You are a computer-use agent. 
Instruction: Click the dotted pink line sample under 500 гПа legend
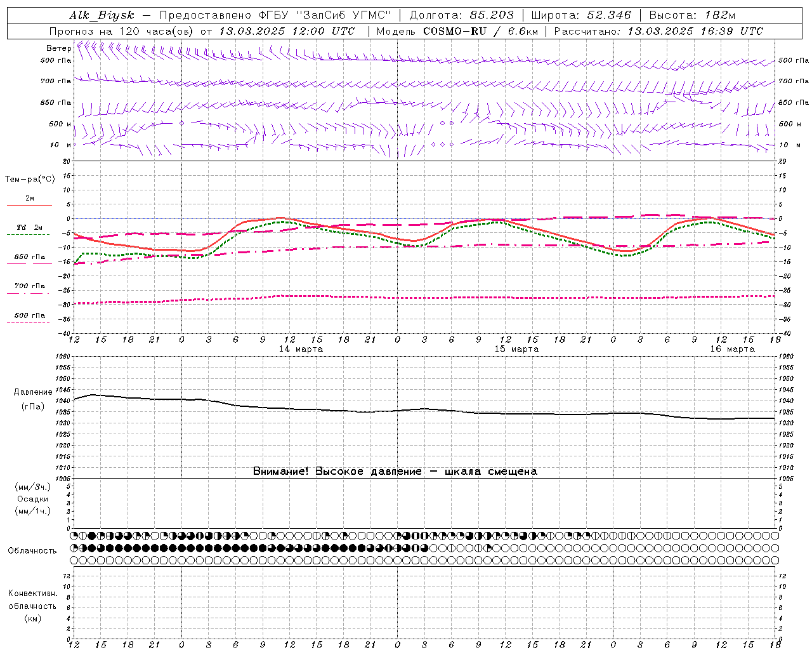tap(28, 322)
